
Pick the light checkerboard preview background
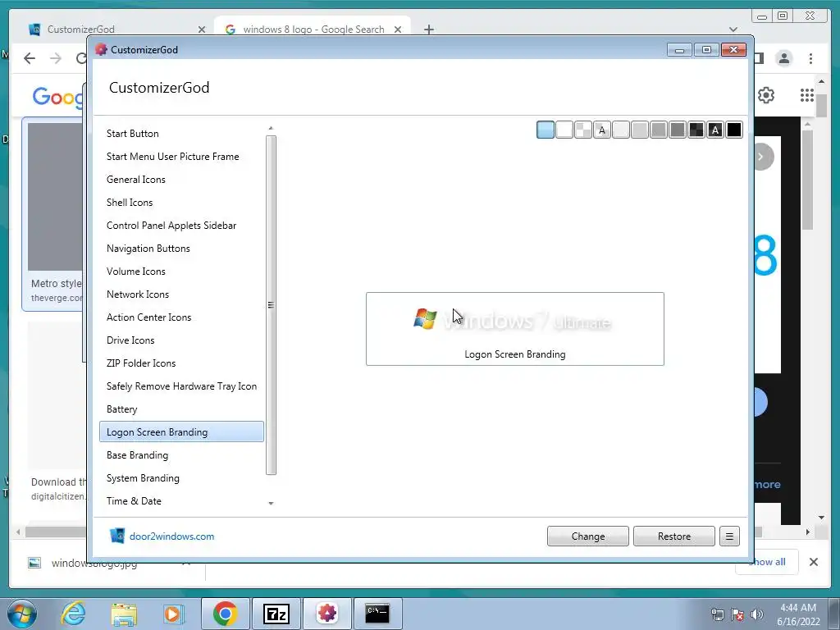583,130
